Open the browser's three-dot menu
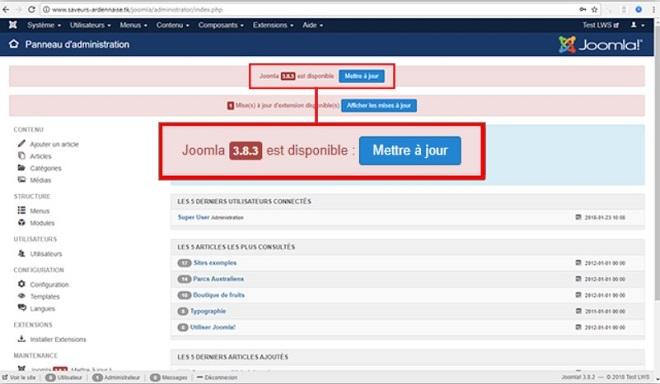This screenshot has height=384, width=660. pyautogui.click(x=654, y=9)
